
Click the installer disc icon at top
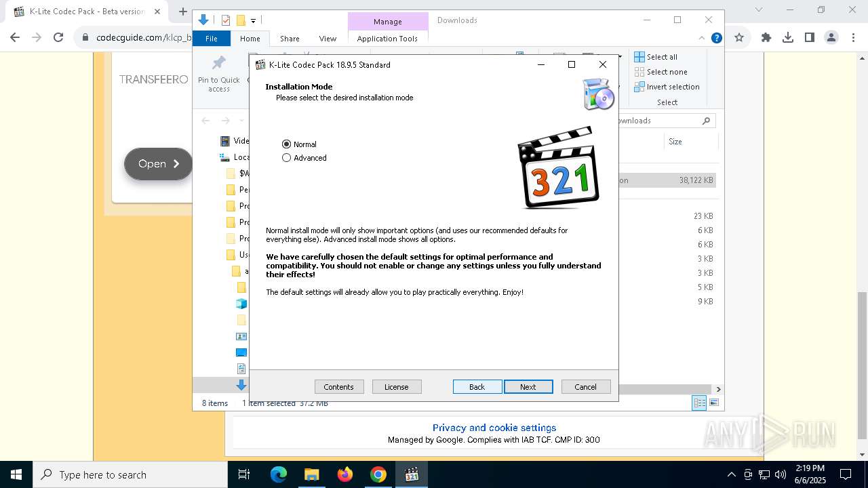click(598, 94)
